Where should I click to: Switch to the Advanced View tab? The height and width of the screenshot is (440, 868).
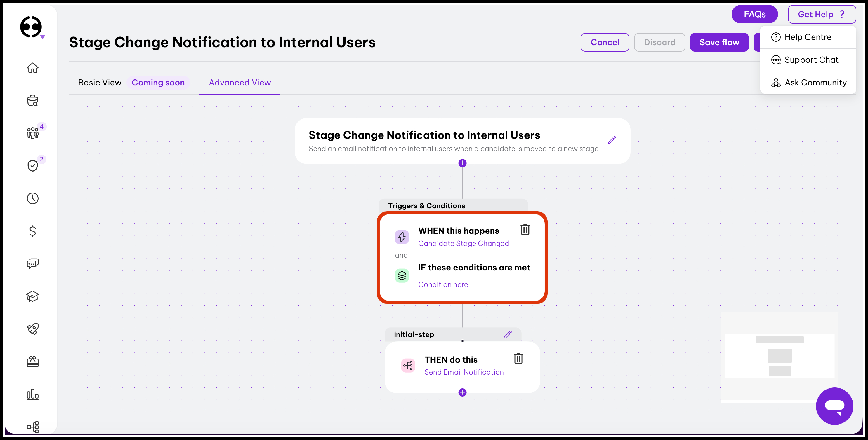[x=239, y=83]
